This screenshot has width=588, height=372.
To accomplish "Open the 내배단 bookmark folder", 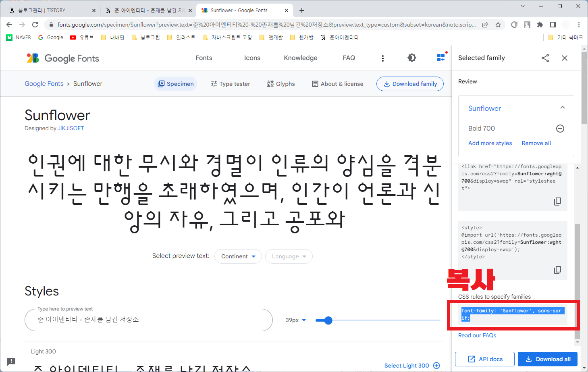I will [x=112, y=37].
